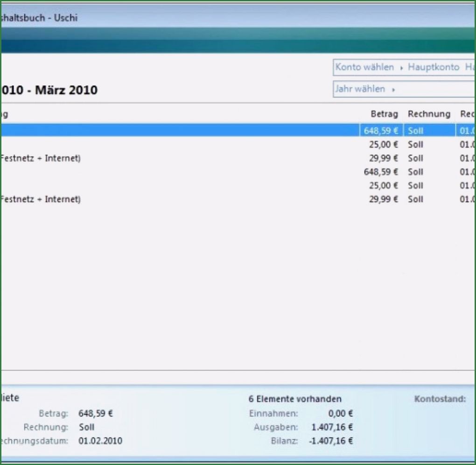This screenshot has width=476, height=465.
Task: Select the non-highlighted 648,59 € entry
Action: [x=381, y=172]
